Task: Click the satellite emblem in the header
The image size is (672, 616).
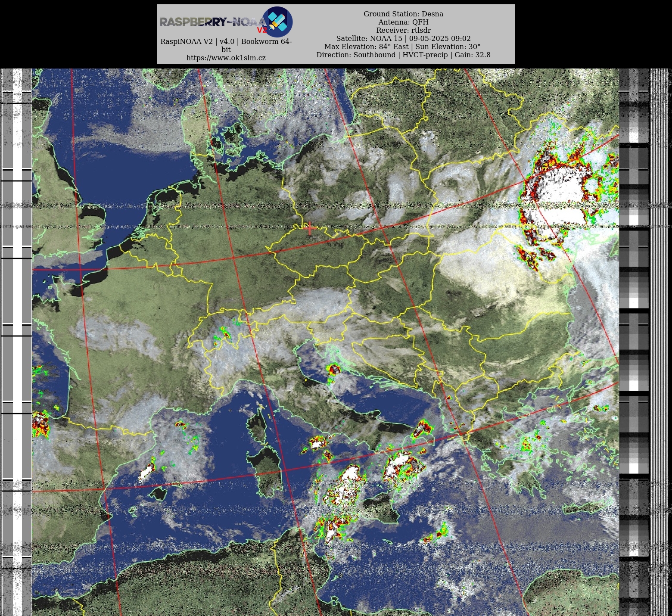Action: pos(277,22)
